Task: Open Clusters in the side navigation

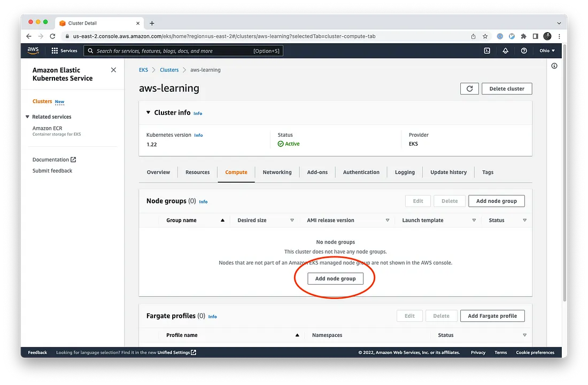Action: tap(42, 101)
